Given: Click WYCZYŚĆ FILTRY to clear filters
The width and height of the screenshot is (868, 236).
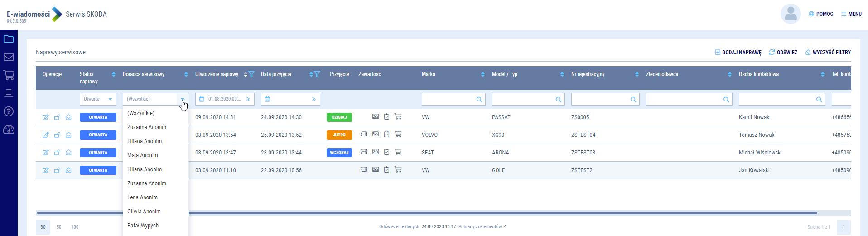Looking at the screenshot, I should [828, 53].
